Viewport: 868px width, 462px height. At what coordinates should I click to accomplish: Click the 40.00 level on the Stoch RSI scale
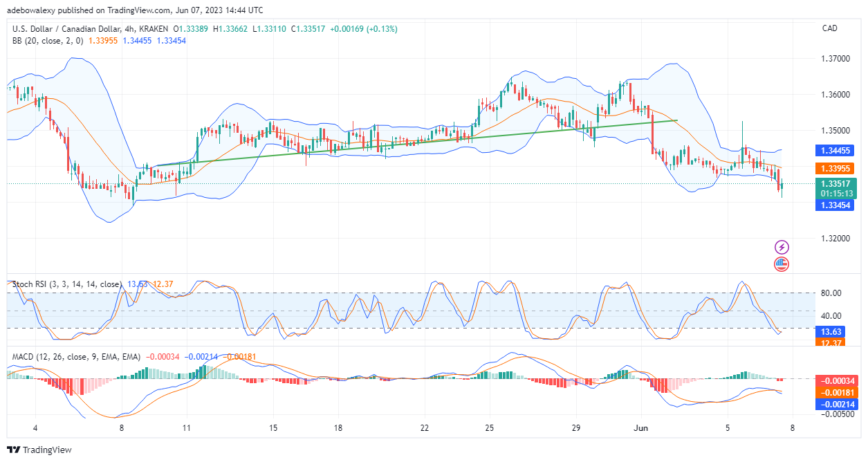(831, 317)
